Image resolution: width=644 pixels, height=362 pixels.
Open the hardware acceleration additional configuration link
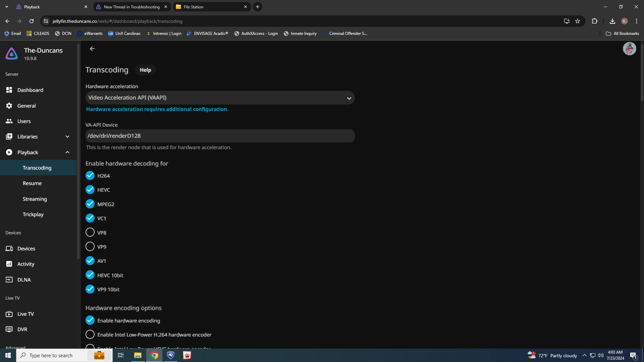(x=157, y=109)
